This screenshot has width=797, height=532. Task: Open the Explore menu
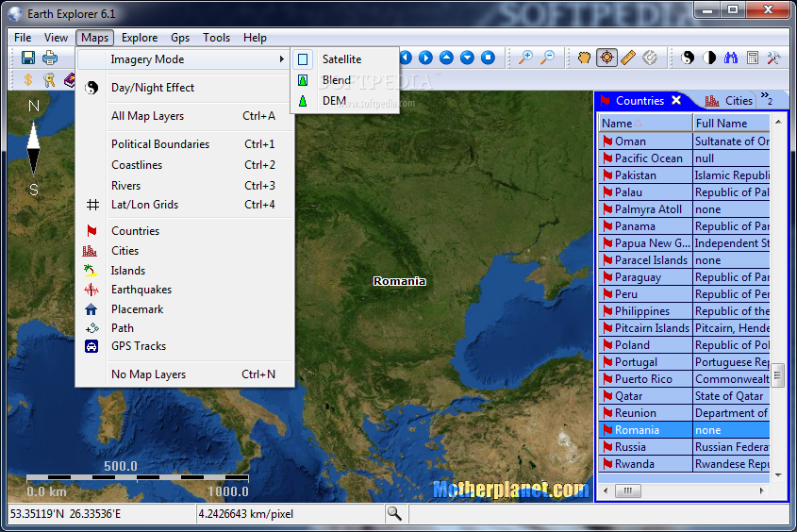coord(140,38)
